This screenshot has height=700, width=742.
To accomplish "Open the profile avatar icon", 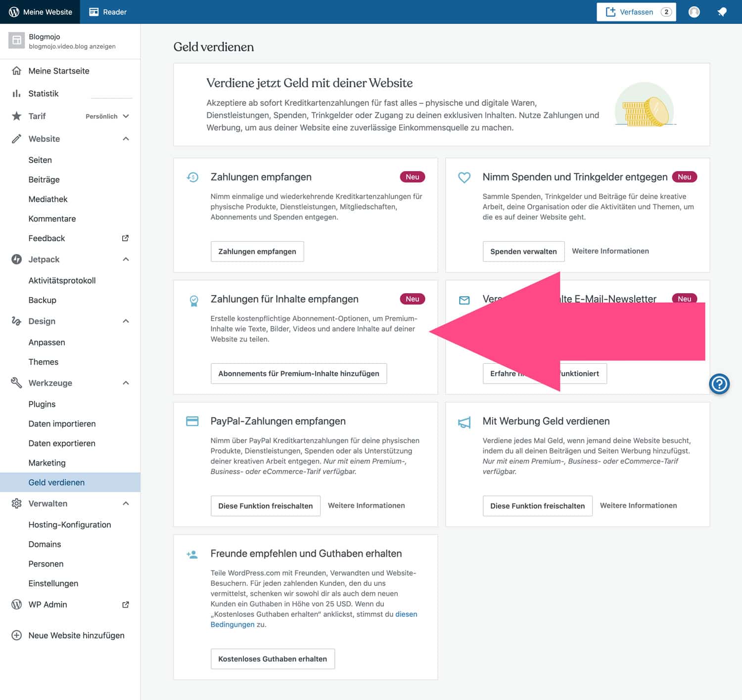I will coord(694,11).
